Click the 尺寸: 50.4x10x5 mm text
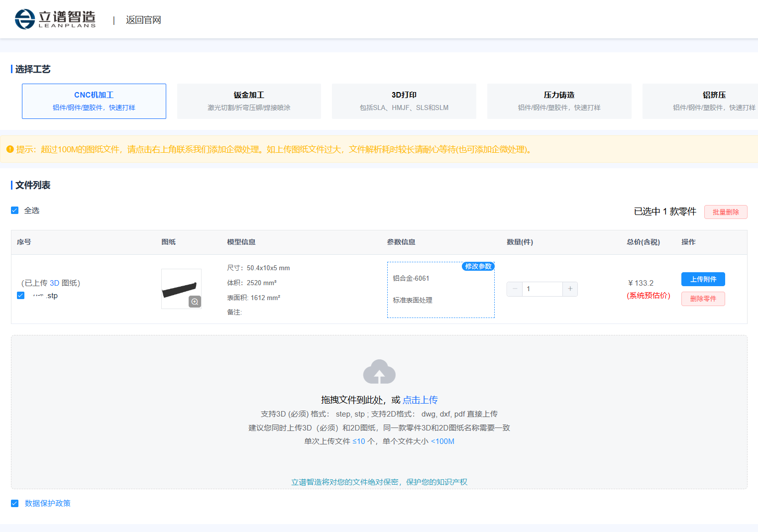The image size is (758, 532). (x=258, y=268)
